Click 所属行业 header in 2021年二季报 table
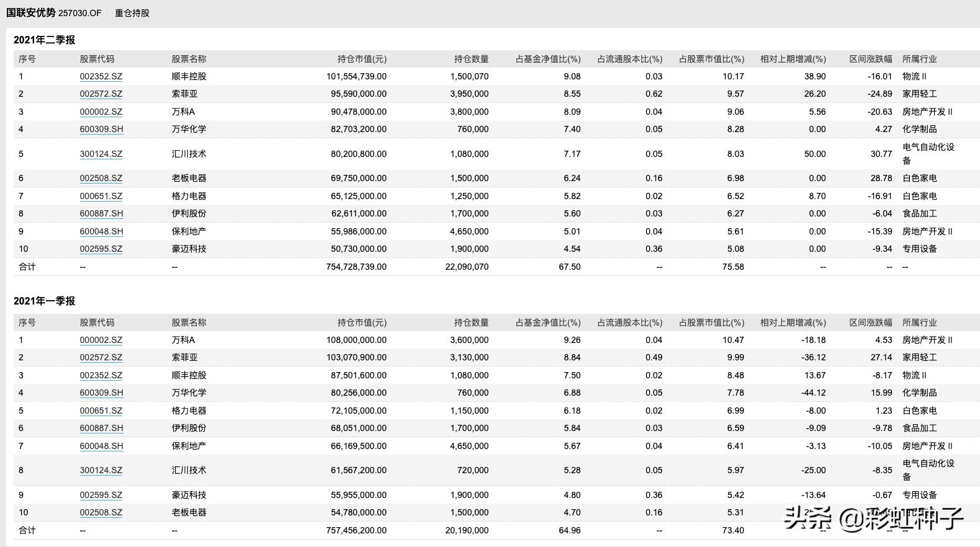980x547 pixels. [920, 59]
